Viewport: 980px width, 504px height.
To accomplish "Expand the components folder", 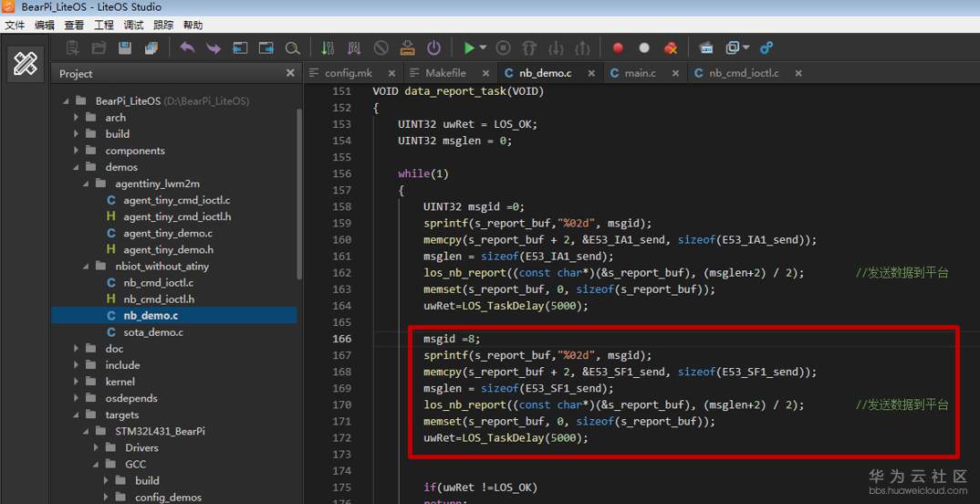I will (77, 150).
